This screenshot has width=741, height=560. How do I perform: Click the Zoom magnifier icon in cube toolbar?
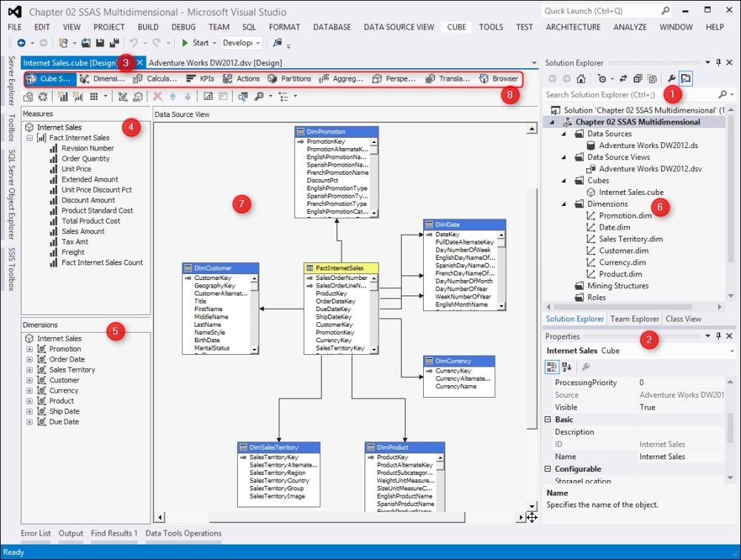coord(259,96)
